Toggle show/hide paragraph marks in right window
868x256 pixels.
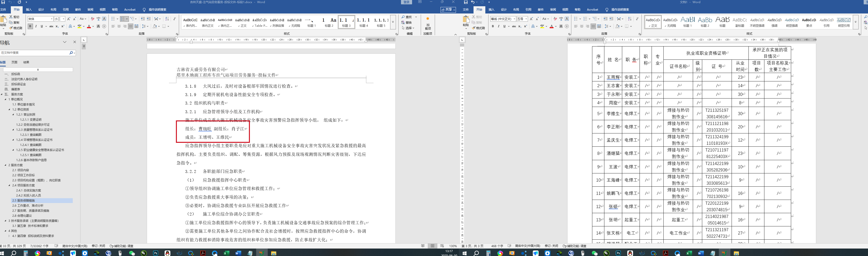click(637, 19)
